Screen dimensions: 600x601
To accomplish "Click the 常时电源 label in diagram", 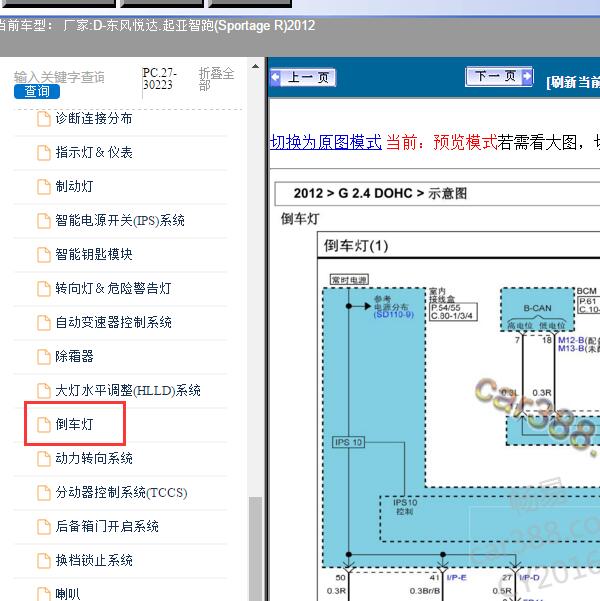I will pyautogui.click(x=349, y=280).
